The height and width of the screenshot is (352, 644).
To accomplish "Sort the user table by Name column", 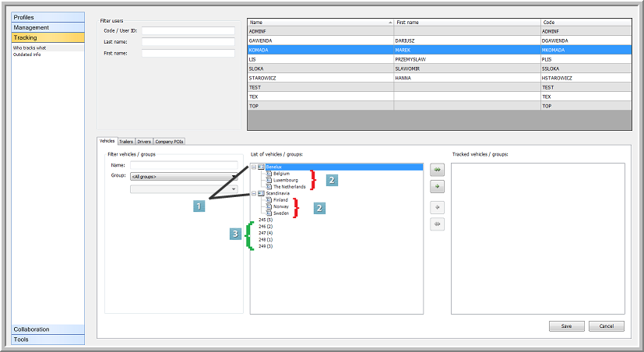I will [319, 23].
